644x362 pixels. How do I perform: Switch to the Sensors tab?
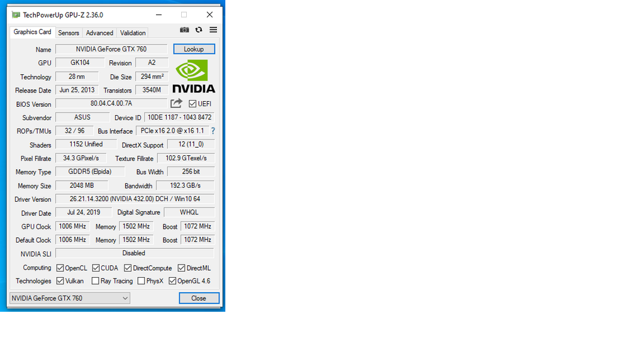[69, 33]
